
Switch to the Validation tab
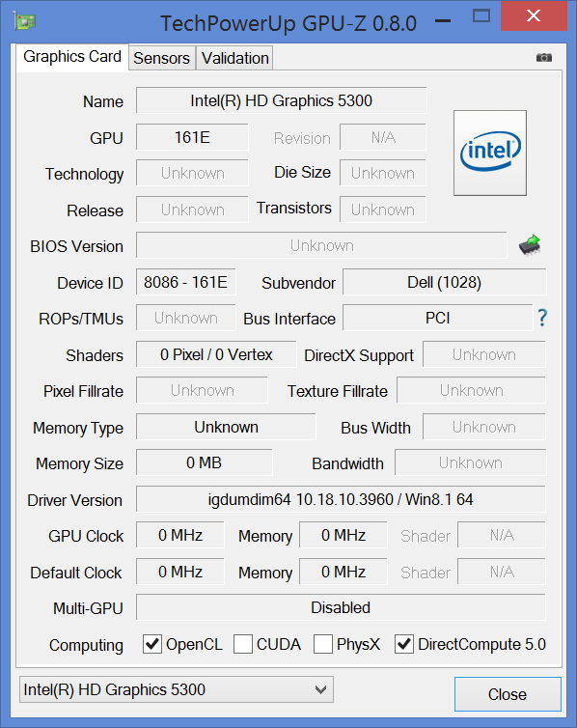235,59
